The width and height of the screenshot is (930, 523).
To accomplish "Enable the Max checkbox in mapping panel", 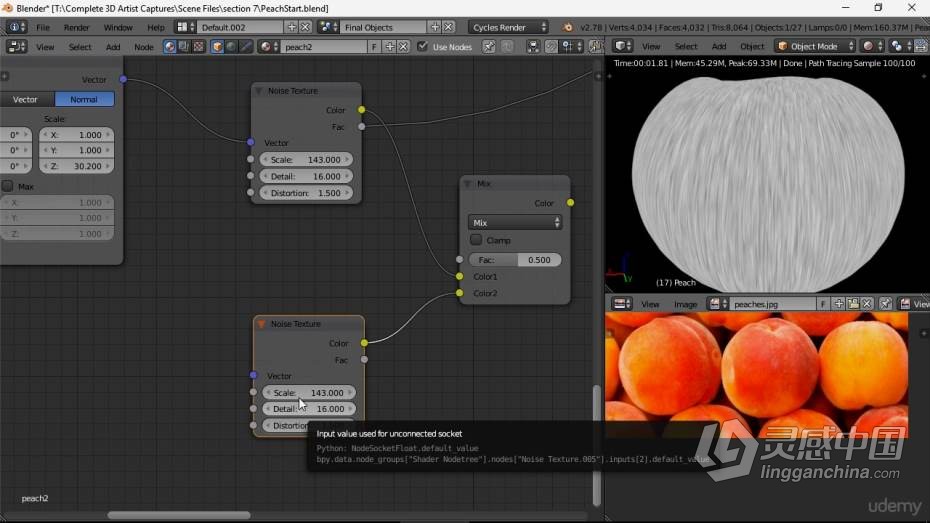I will click(7, 186).
